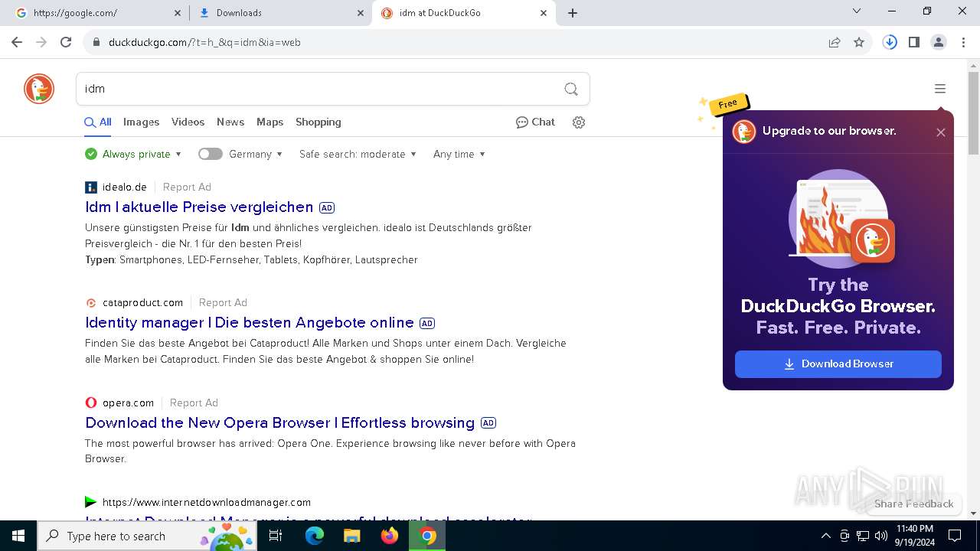Viewport: 980px width, 551px height.
Task: Click the taskbar clock 11:40 PM
Action: coord(914,536)
